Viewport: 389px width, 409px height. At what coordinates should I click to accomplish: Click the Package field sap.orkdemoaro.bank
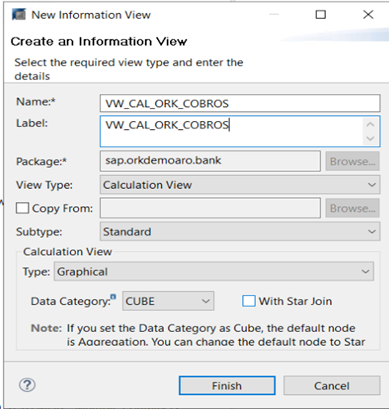click(x=210, y=161)
